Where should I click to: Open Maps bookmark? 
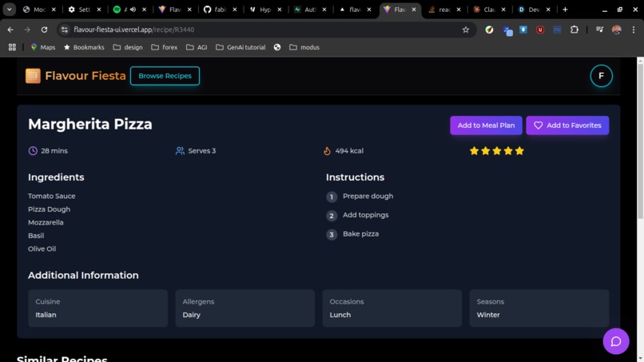pyautogui.click(x=42, y=47)
